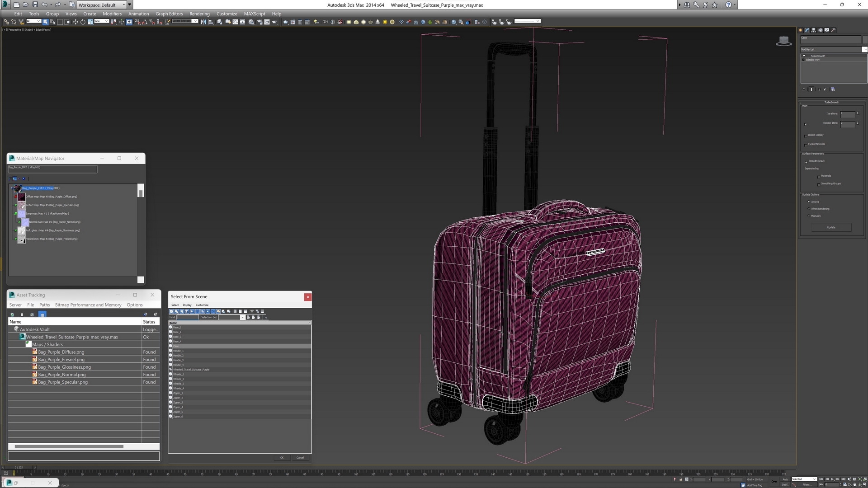Click the Status column header in Asset Tracking
The width and height of the screenshot is (868, 488).
(151, 322)
